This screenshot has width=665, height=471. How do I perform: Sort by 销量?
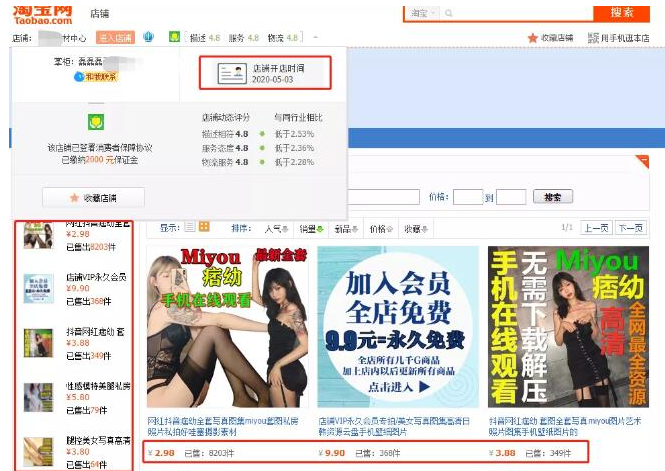(311, 229)
